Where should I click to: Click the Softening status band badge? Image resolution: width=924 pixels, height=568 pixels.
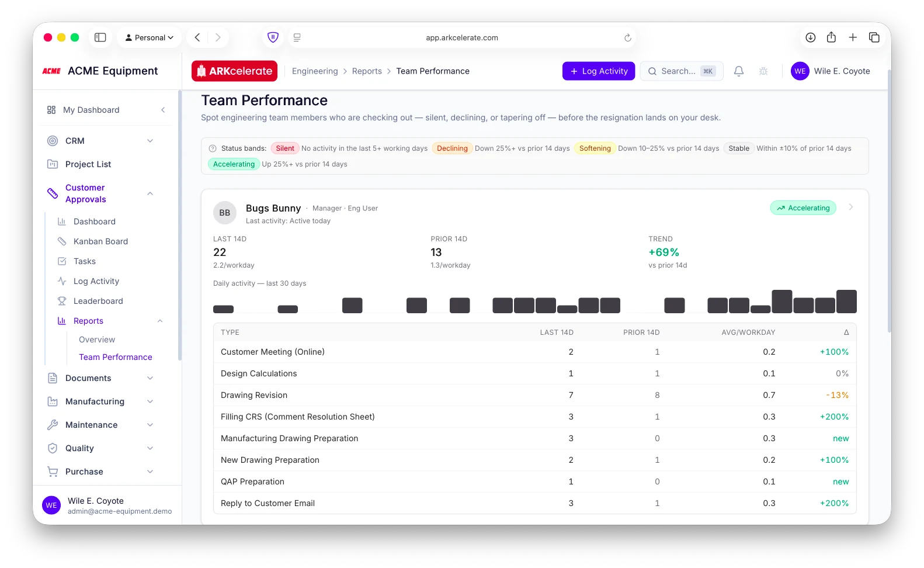595,148
